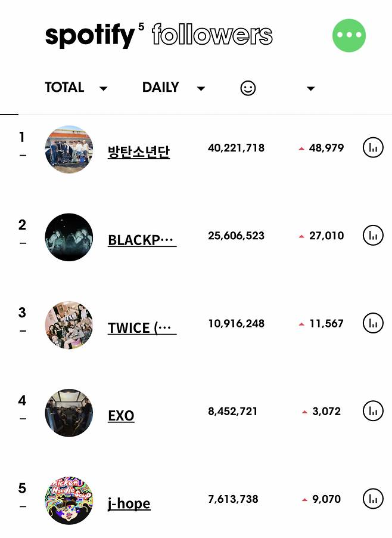Image resolution: width=392 pixels, height=538 pixels.
Task: Click BLACKPINK's circular artist thumbnail
Action: [69, 237]
